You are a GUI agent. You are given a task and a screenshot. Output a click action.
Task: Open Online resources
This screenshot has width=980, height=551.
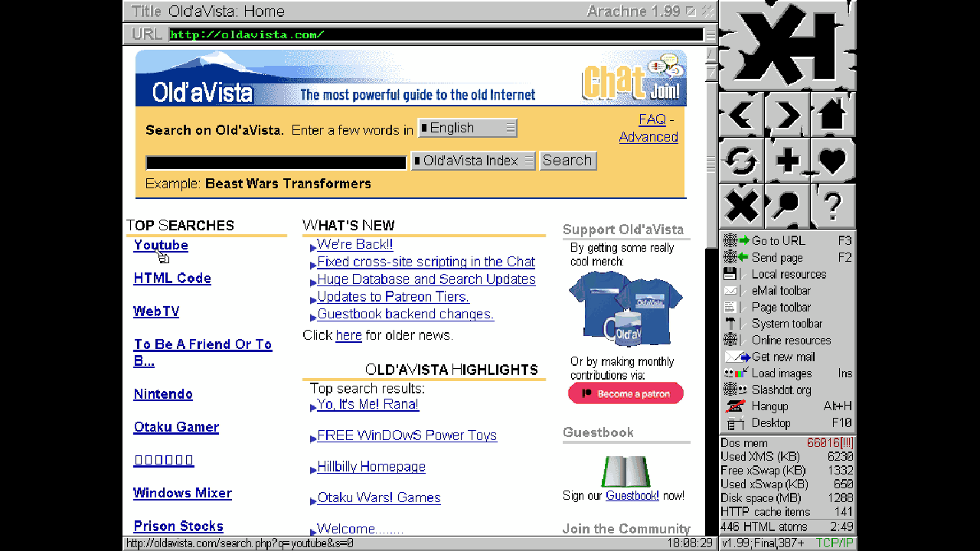tap(787, 340)
